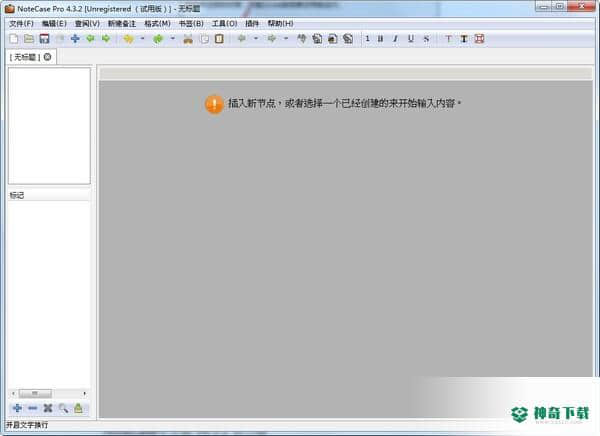600x436 pixels.
Task: Open the 工具(O) menu
Action: coord(225,24)
